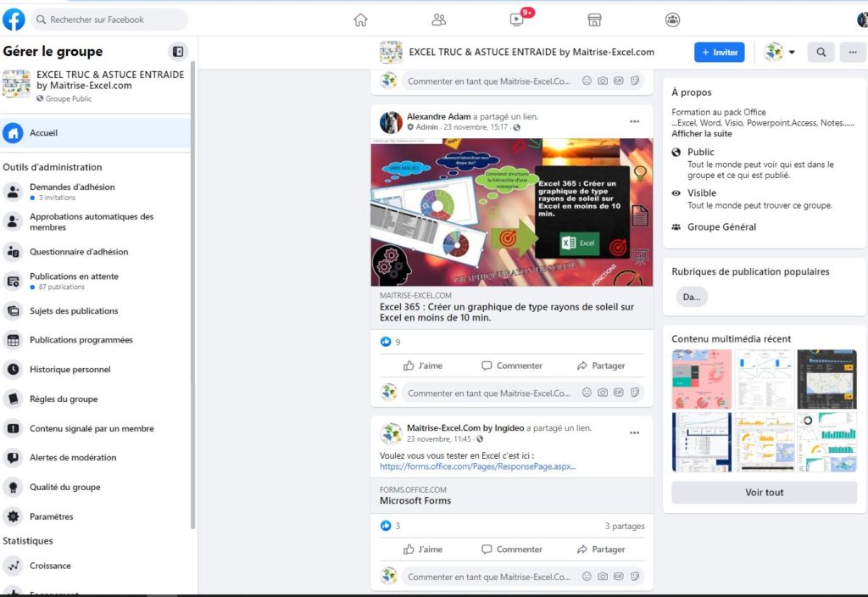The height and width of the screenshot is (597, 868).
Task: Open first pink dashboard media thumbnail
Action: (x=701, y=379)
